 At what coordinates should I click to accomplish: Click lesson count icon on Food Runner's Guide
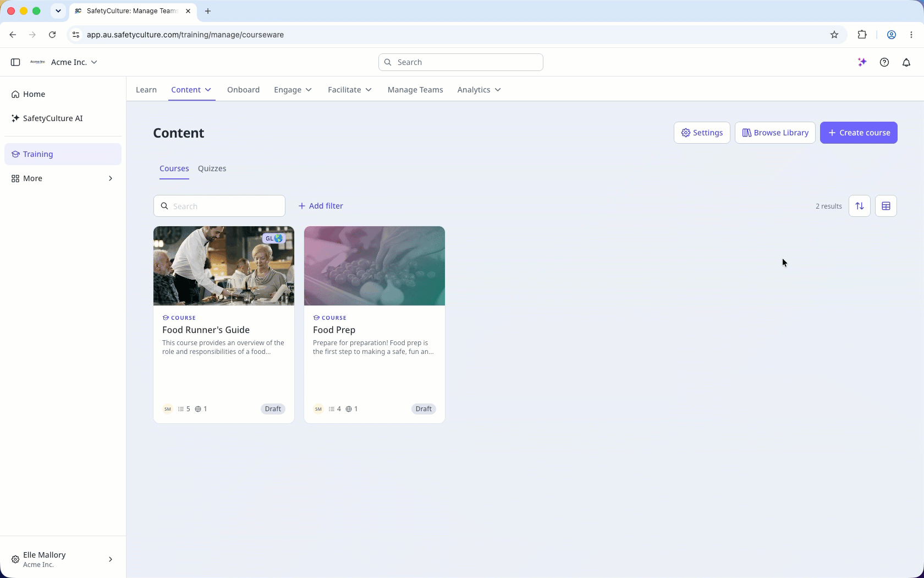(181, 409)
